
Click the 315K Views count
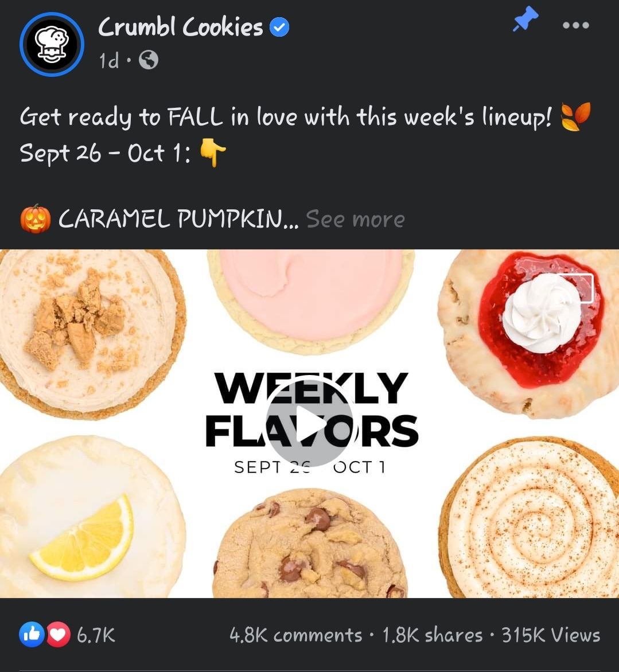pyautogui.click(x=551, y=635)
